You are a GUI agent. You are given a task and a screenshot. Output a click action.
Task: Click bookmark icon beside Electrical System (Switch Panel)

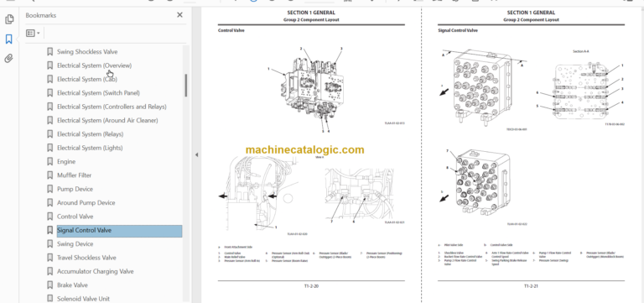pos(49,93)
